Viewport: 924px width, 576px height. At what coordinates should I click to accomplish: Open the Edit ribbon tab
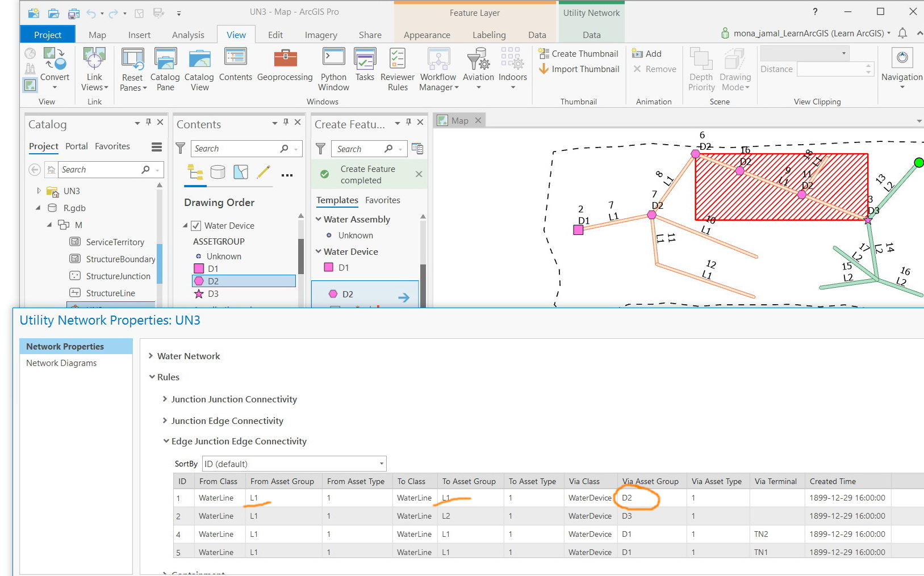point(275,35)
